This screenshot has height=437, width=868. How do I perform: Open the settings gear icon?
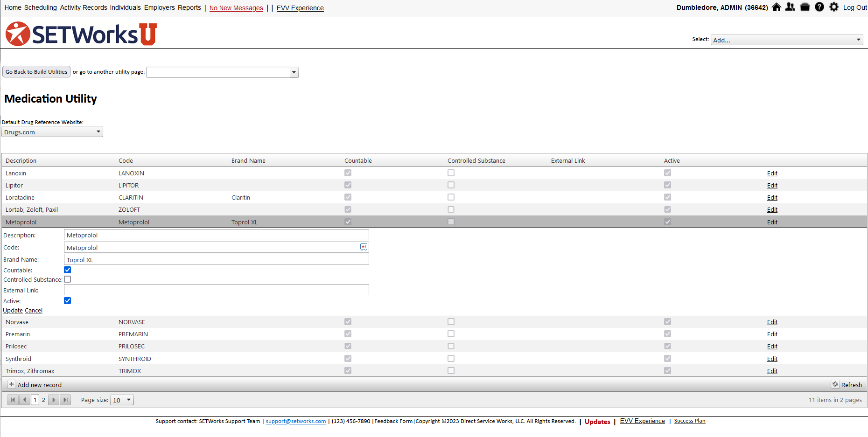point(834,7)
